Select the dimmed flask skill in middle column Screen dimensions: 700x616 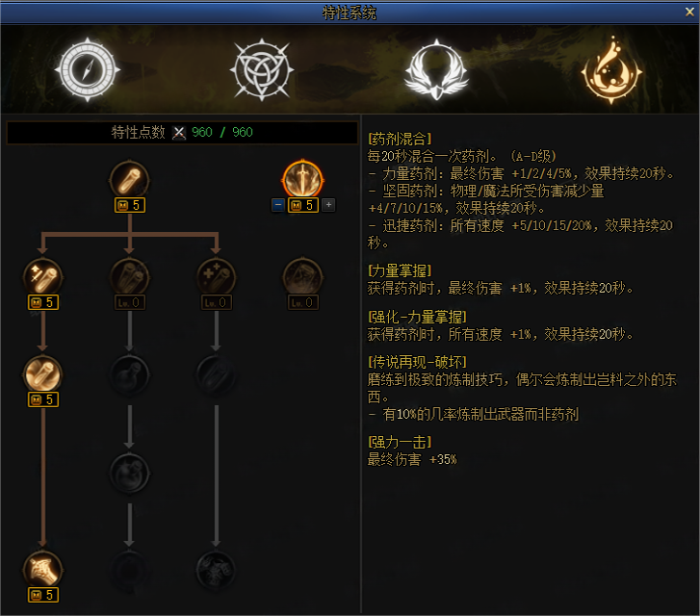pos(129,374)
